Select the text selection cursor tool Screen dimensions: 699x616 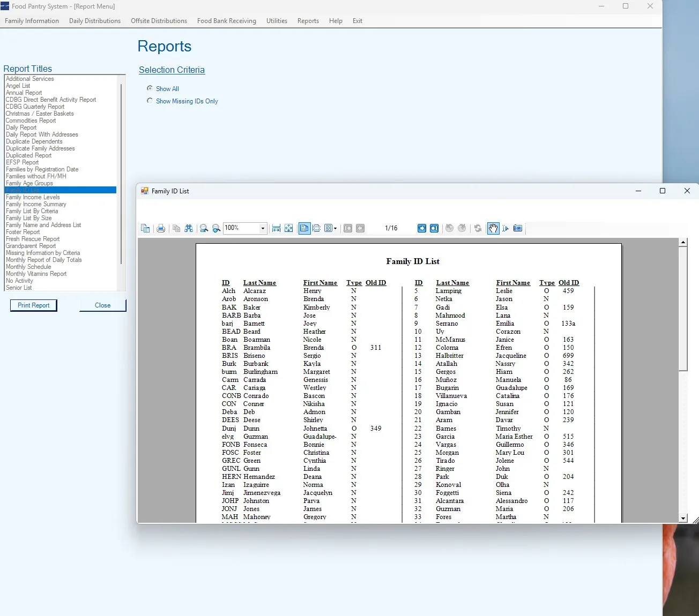tap(505, 228)
